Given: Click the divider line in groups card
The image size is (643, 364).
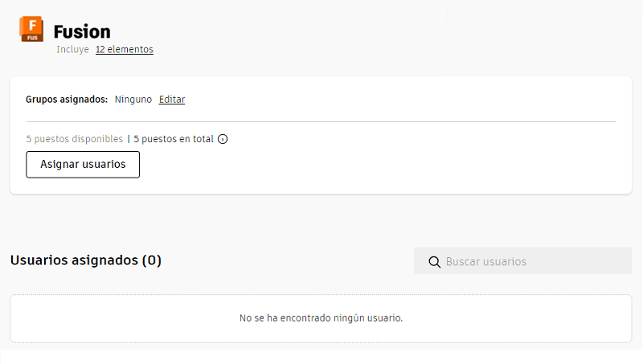Looking at the screenshot, I should pos(321,121).
